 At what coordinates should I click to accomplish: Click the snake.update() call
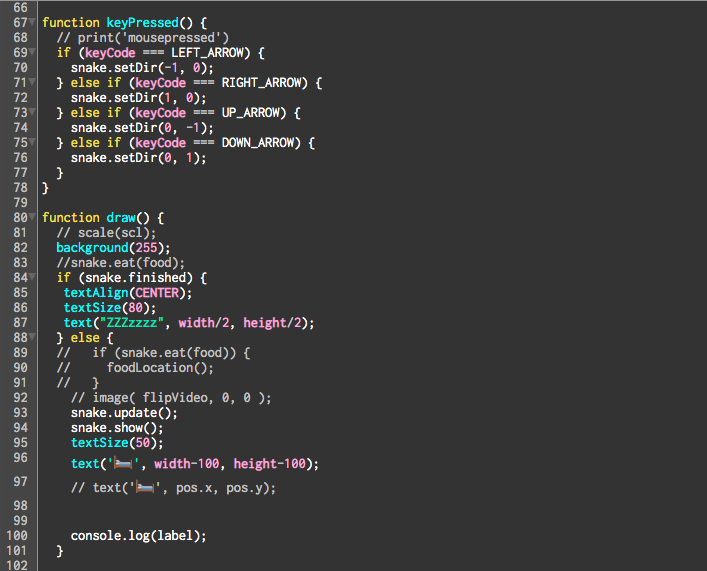click(124, 413)
